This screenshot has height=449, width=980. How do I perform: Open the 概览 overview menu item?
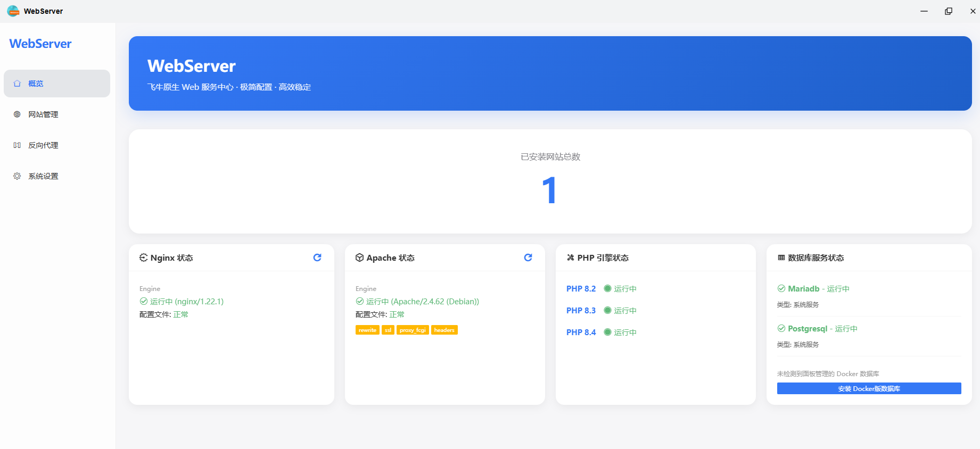click(57, 84)
